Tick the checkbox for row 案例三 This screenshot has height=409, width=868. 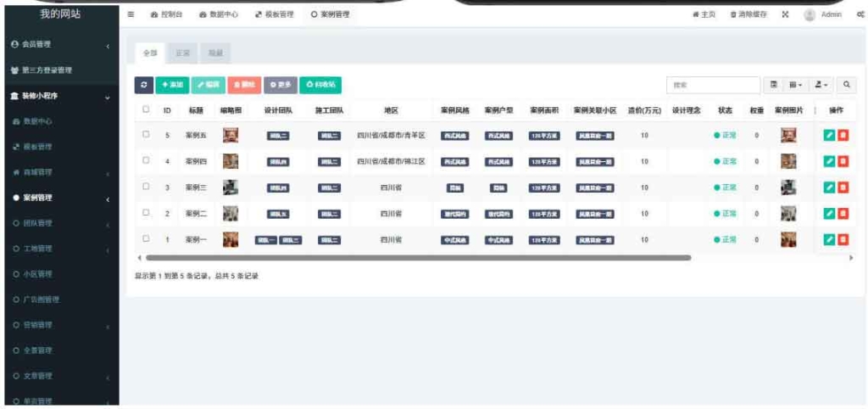pyautogui.click(x=146, y=186)
